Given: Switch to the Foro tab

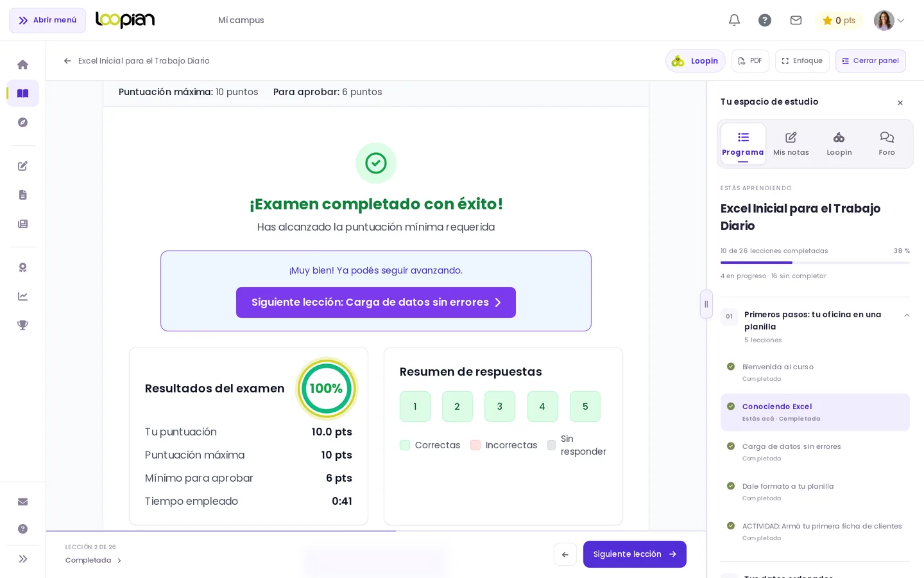Looking at the screenshot, I should click(887, 144).
